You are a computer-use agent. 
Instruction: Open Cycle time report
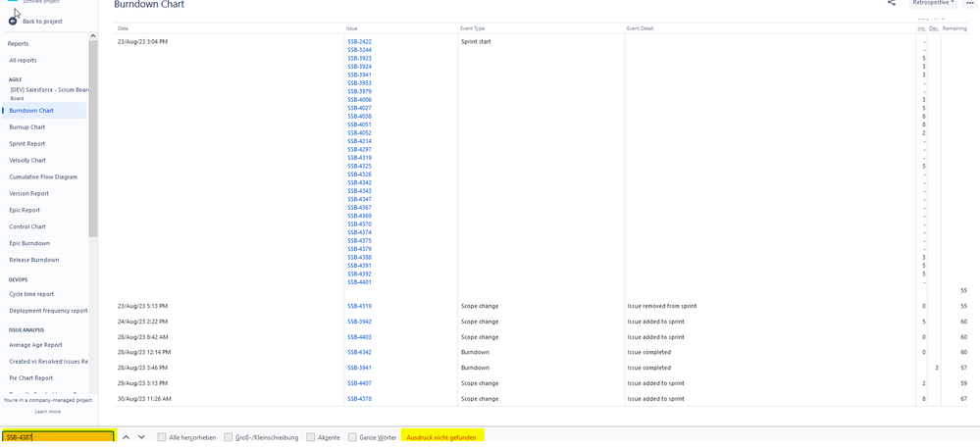pyautogui.click(x=31, y=294)
